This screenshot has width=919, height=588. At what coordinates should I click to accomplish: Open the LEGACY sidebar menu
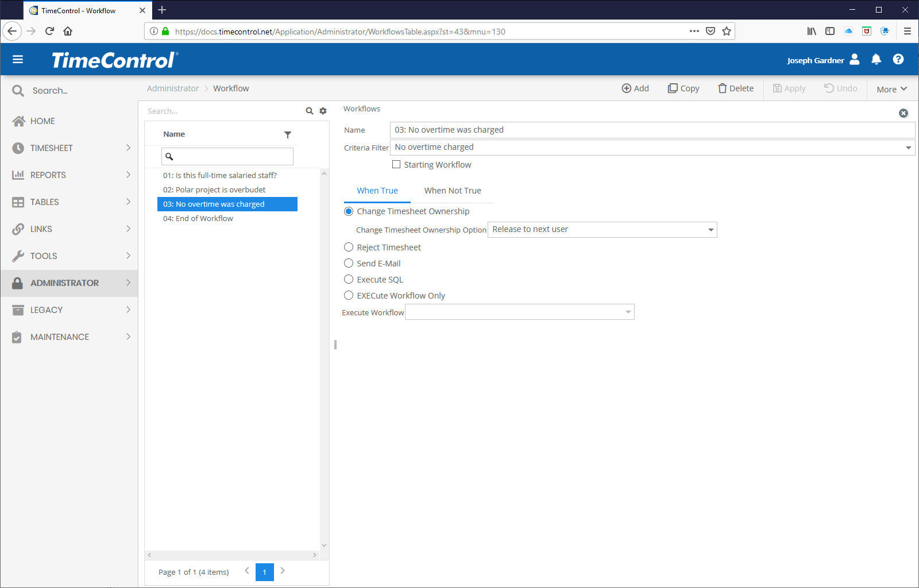[x=69, y=310]
